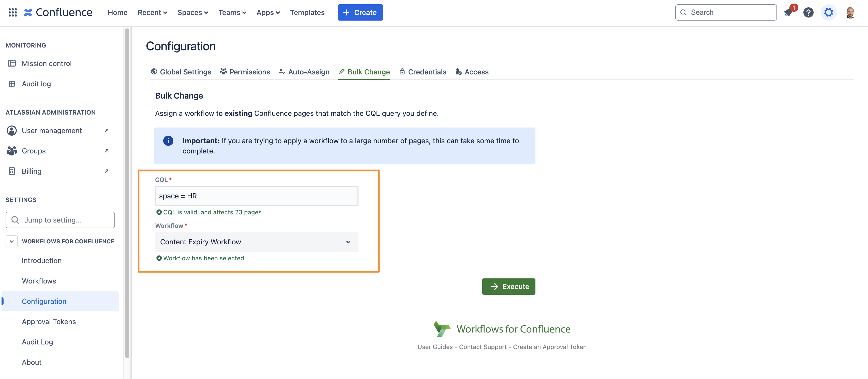This screenshot has height=379, width=868.
Task: Open Mission control in sidebar
Action: coord(47,64)
